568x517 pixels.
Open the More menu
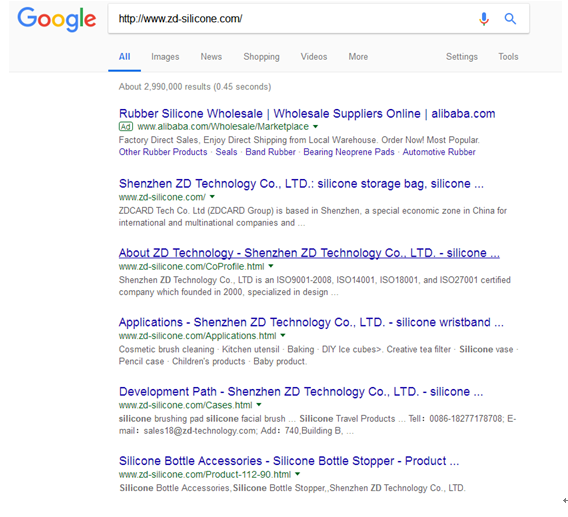pyautogui.click(x=358, y=57)
